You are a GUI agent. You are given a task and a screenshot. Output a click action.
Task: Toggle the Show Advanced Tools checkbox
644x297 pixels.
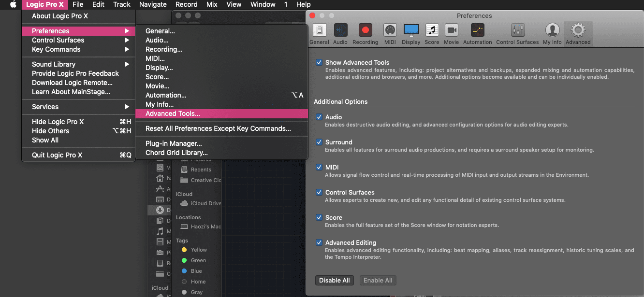[x=319, y=62]
